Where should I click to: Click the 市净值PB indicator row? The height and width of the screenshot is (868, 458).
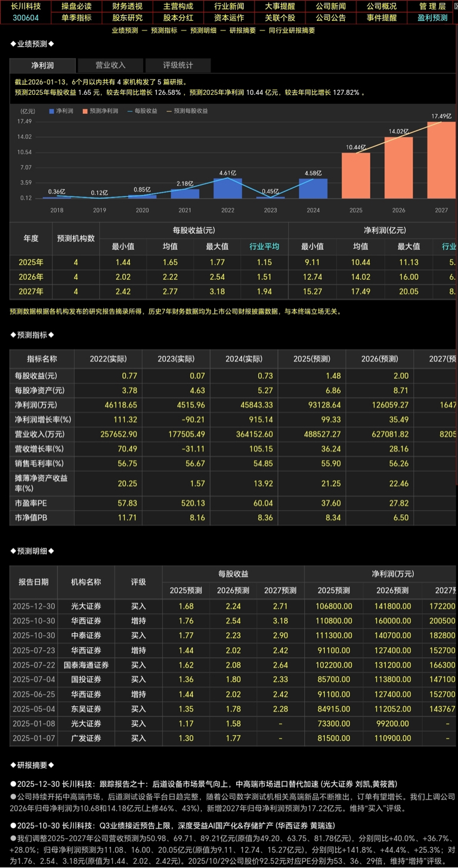[x=233, y=518]
